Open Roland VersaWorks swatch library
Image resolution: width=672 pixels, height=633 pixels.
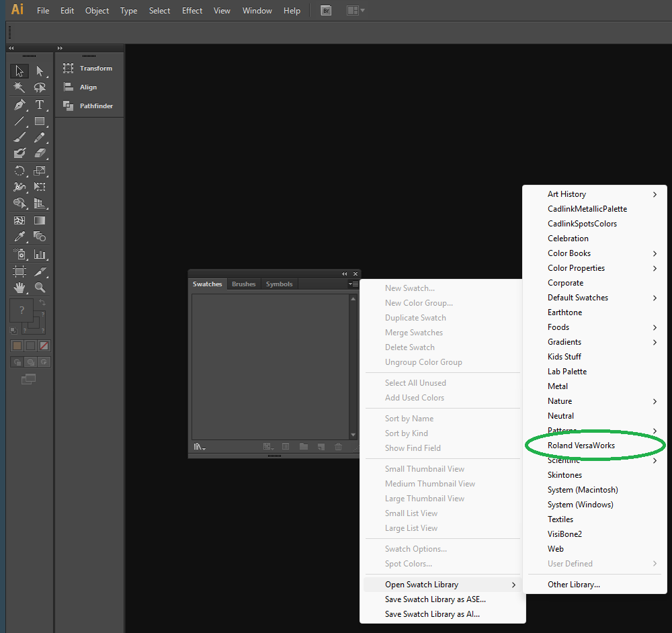click(581, 446)
